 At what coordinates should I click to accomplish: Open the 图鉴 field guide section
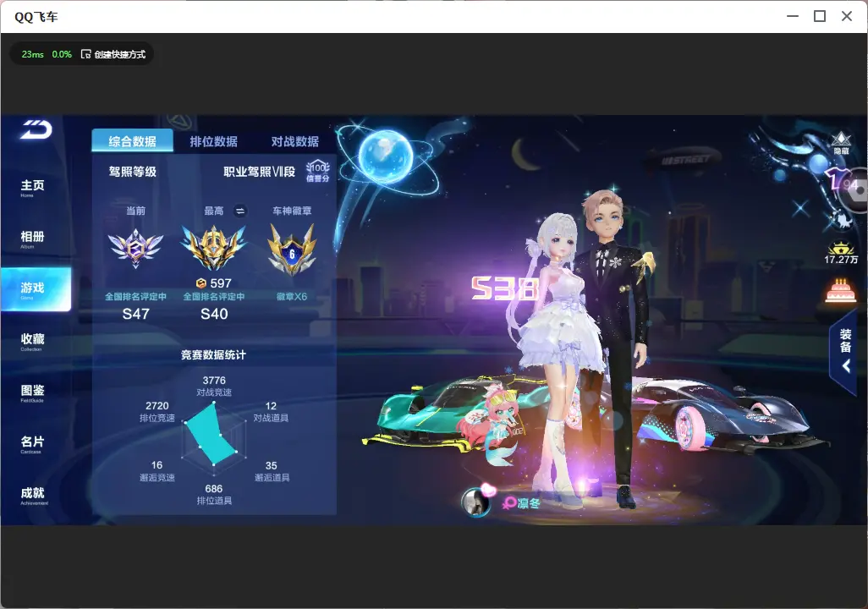tap(32, 392)
